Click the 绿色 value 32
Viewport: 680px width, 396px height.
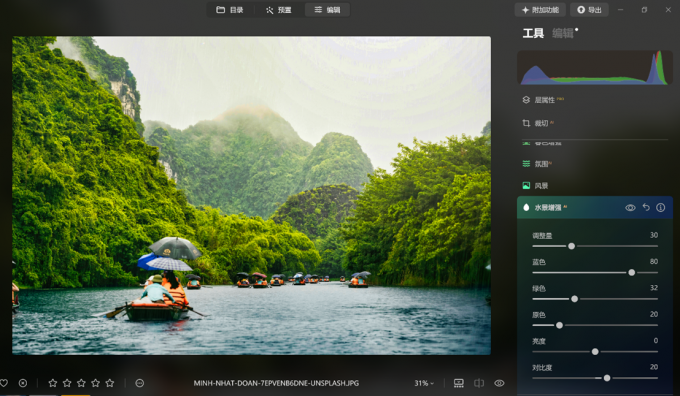pyautogui.click(x=654, y=288)
